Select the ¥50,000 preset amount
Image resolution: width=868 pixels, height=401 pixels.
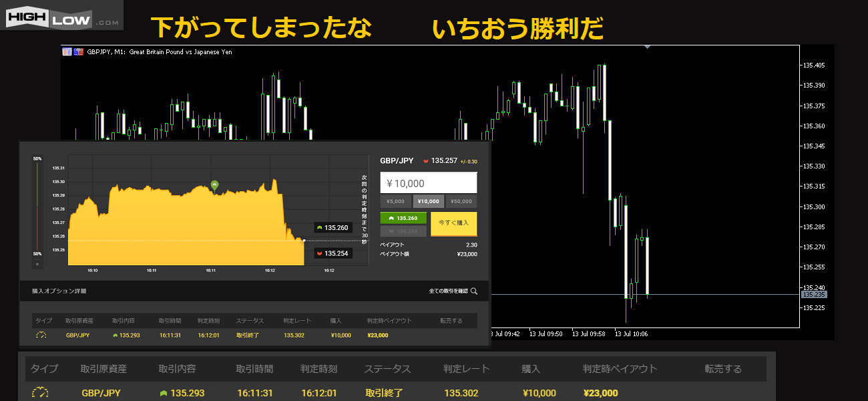(x=461, y=201)
